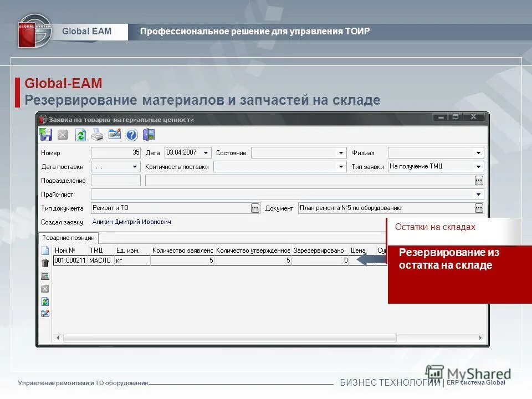
Task: Select the Товарние позиции tab
Action: pos(69,238)
